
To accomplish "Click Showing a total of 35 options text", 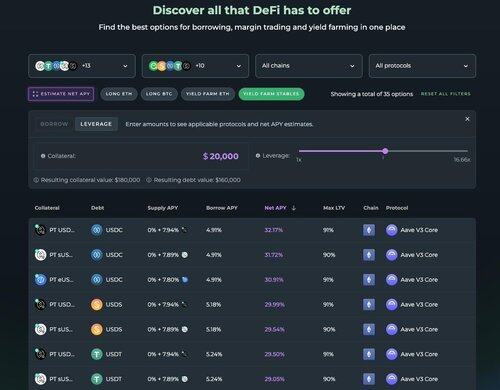I will (372, 94).
